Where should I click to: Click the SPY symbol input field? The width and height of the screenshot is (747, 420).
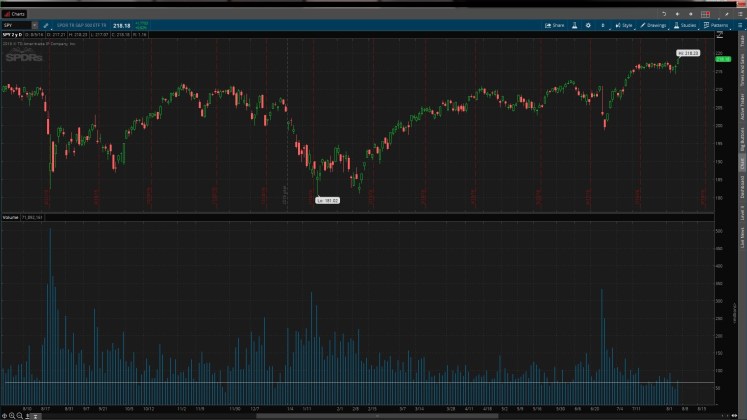[x=18, y=25]
